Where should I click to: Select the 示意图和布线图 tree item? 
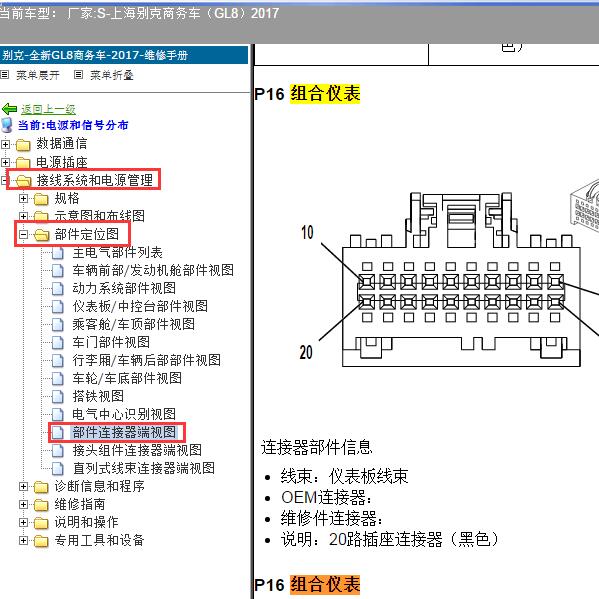point(99,216)
